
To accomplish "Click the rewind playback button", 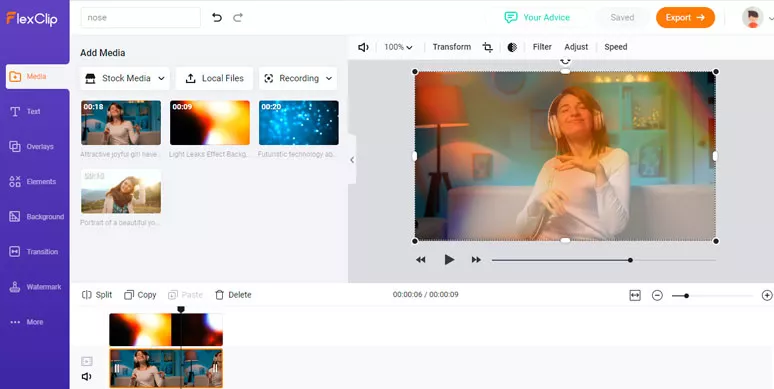I will [421, 260].
